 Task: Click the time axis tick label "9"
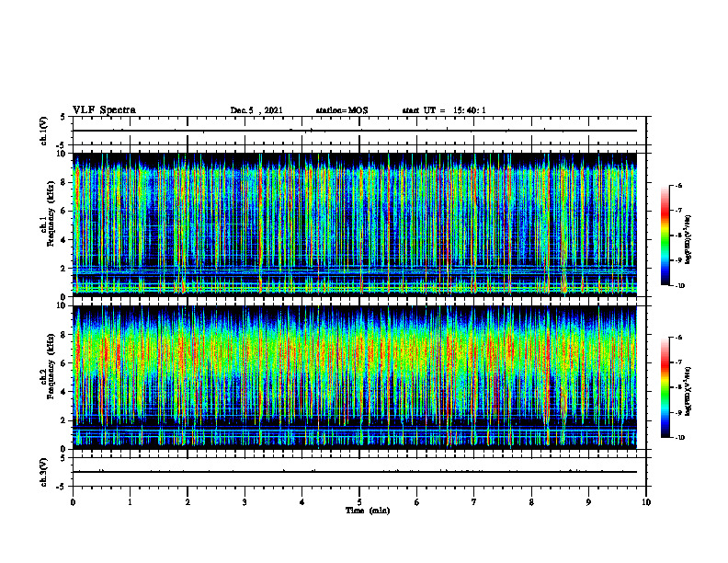pos(588,502)
